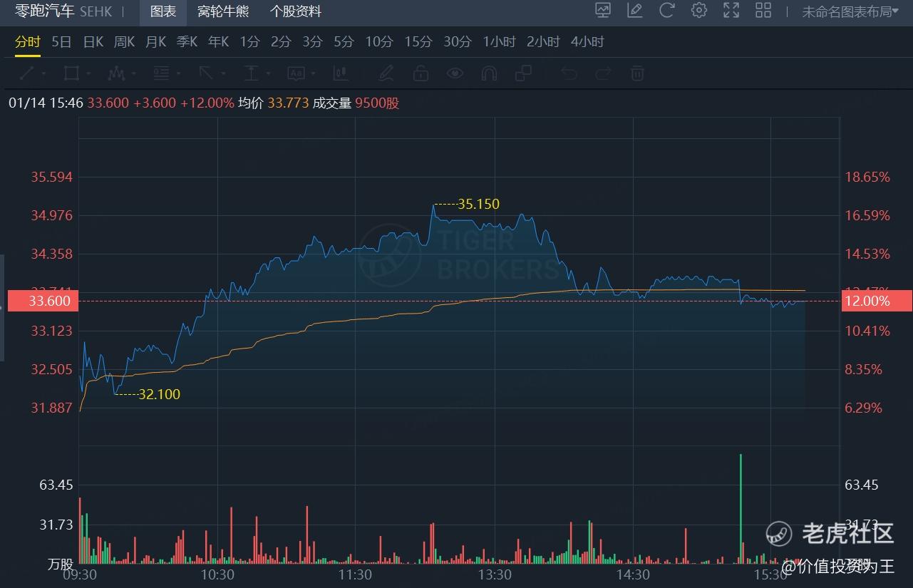Select the text annotation tool
The height and width of the screenshot is (588, 913).
pos(296,73)
